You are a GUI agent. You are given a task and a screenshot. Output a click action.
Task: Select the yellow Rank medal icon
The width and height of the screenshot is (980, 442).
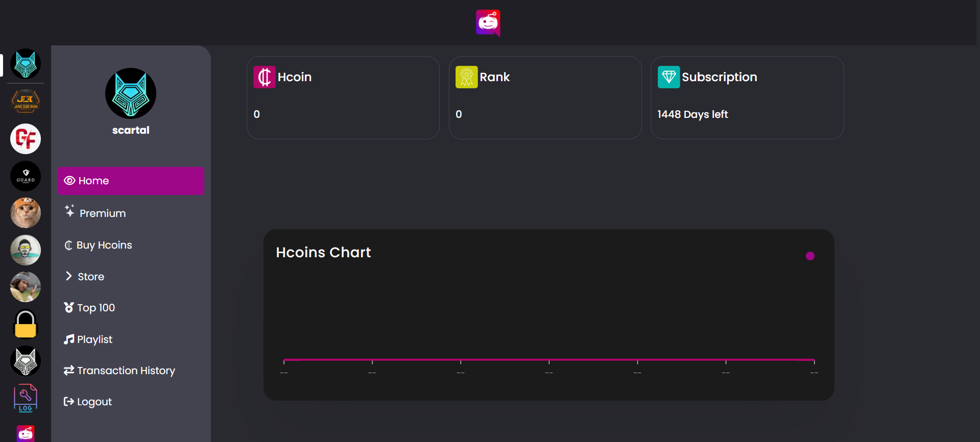point(466,77)
